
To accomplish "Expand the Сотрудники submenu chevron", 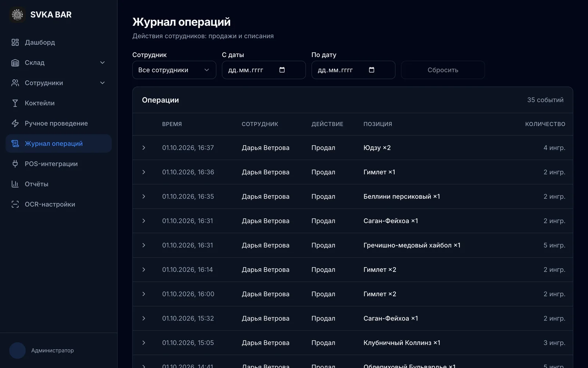I will 103,83.
